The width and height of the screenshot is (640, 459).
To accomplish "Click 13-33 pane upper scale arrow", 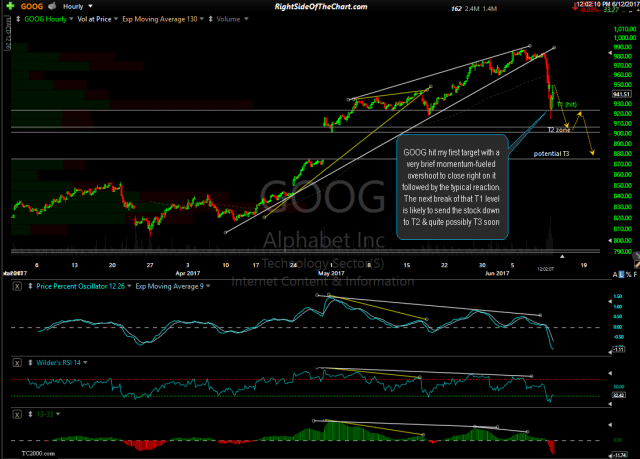I will [x=610, y=425].
